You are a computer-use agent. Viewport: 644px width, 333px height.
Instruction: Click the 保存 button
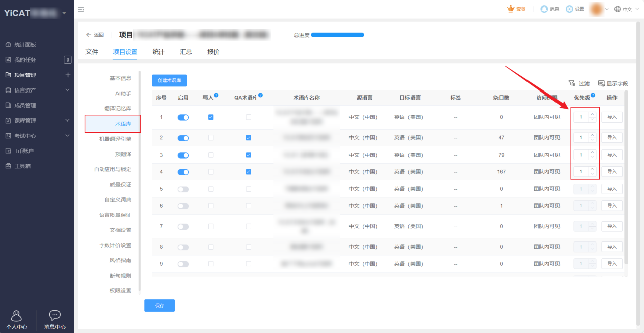coord(160,305)
